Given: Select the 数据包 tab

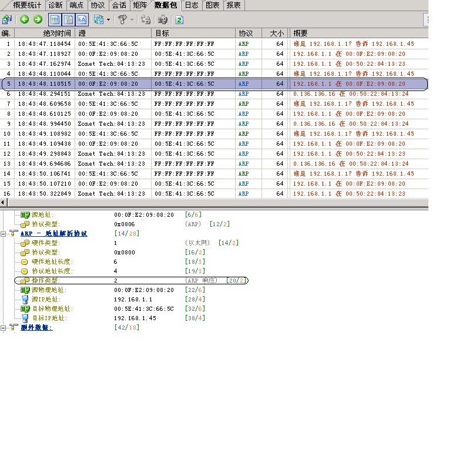Looking at the screenshot, I should click(166, 5).
